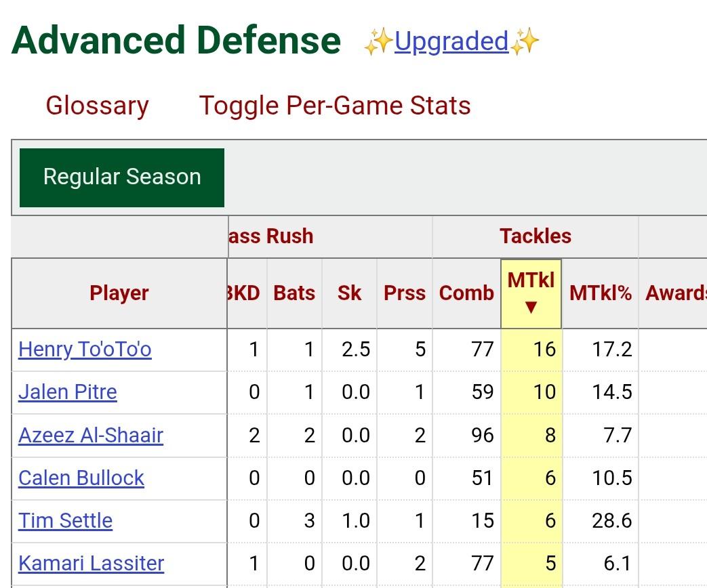Open Henry To'oTo'o player page
Viewport: 707px width, 588px height.
85,350
